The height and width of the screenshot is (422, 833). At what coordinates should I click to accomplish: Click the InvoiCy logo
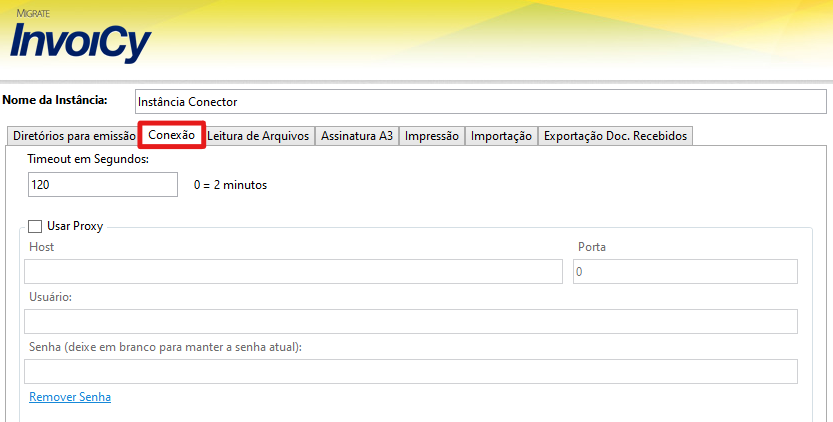(x=80, y=40)
